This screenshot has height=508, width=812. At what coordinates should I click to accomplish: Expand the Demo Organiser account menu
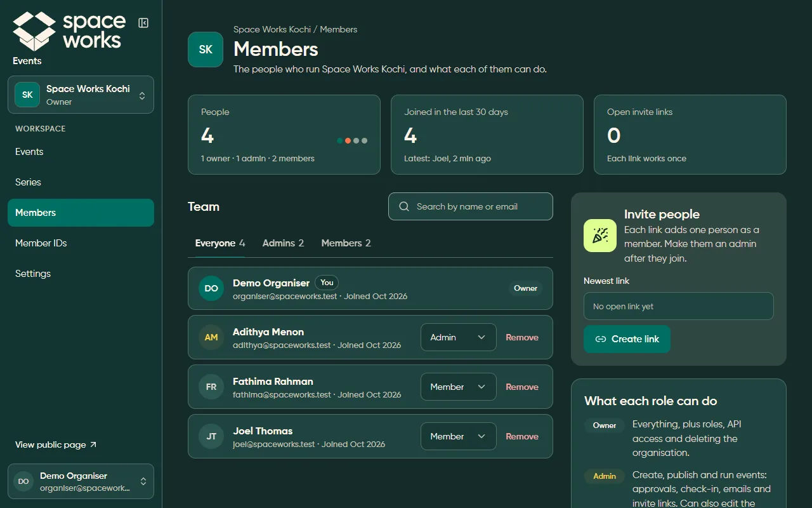click(x=81, y=481)
